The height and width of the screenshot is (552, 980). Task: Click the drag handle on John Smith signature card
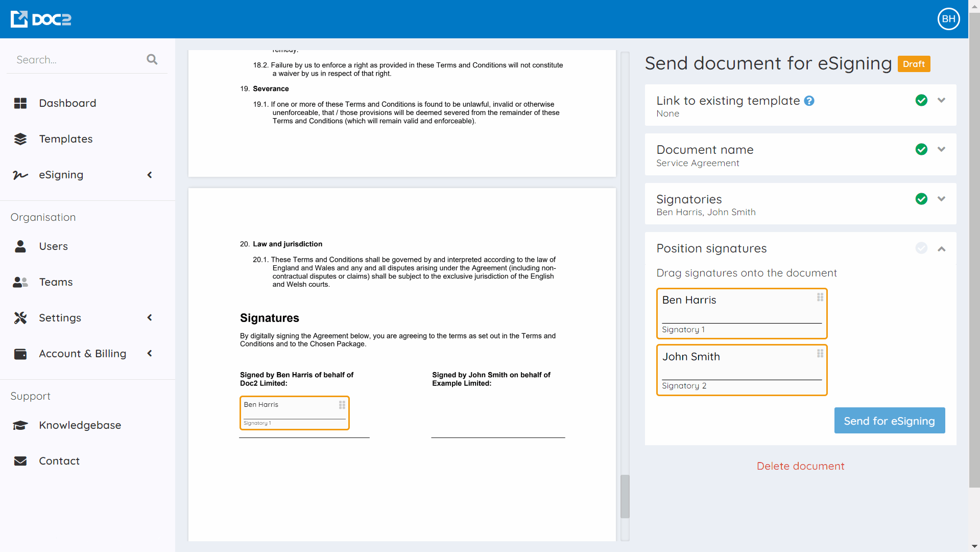coord(820,353)
